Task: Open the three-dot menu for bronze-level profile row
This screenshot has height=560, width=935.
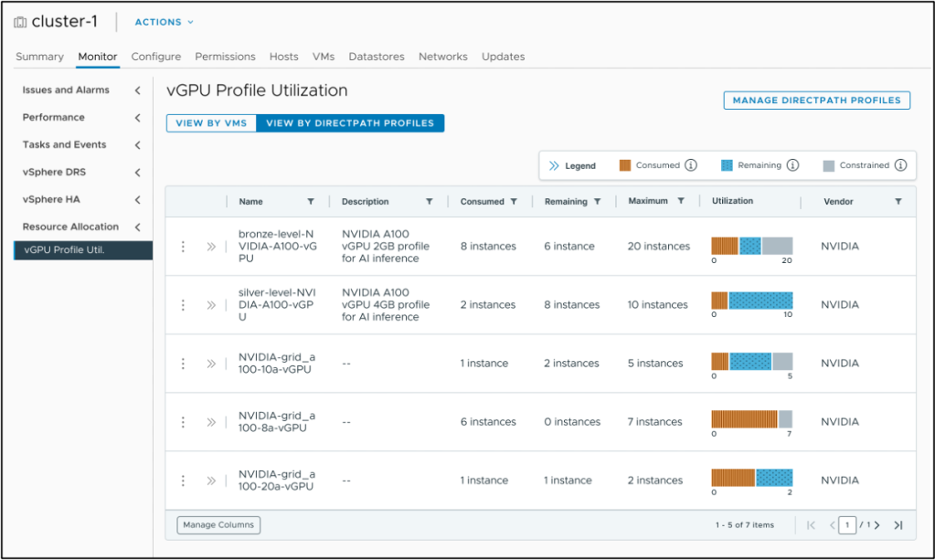Action: (183, 247)
